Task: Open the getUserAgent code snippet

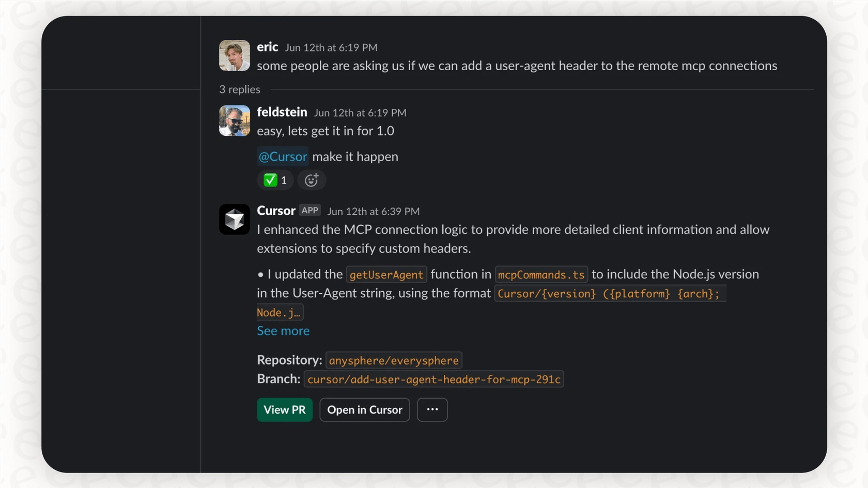Action: tap(386, 274)
